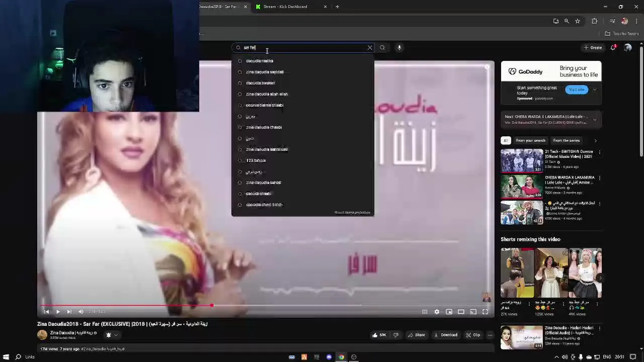Click the Share button
Screen dimensions: 644x362
click(417, 335)
